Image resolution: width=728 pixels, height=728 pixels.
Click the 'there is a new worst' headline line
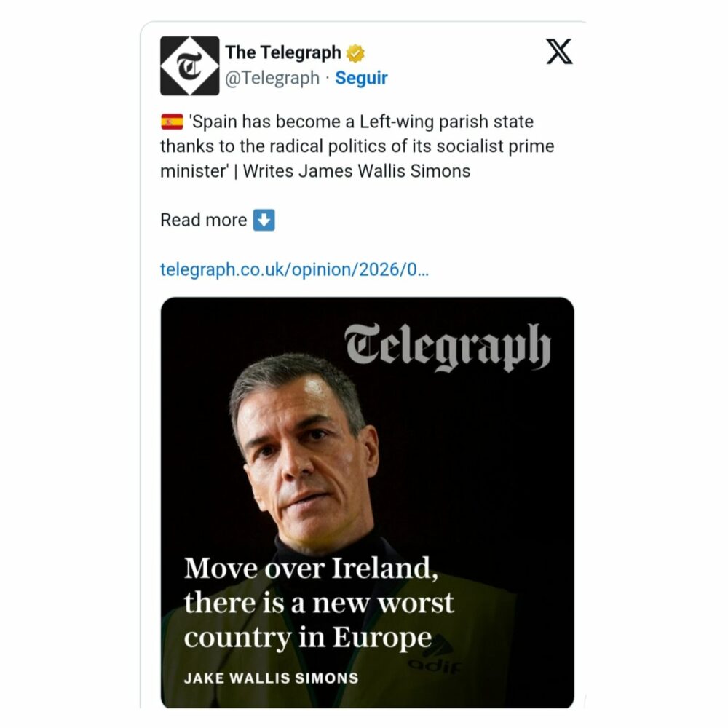(x=319, y=603)
